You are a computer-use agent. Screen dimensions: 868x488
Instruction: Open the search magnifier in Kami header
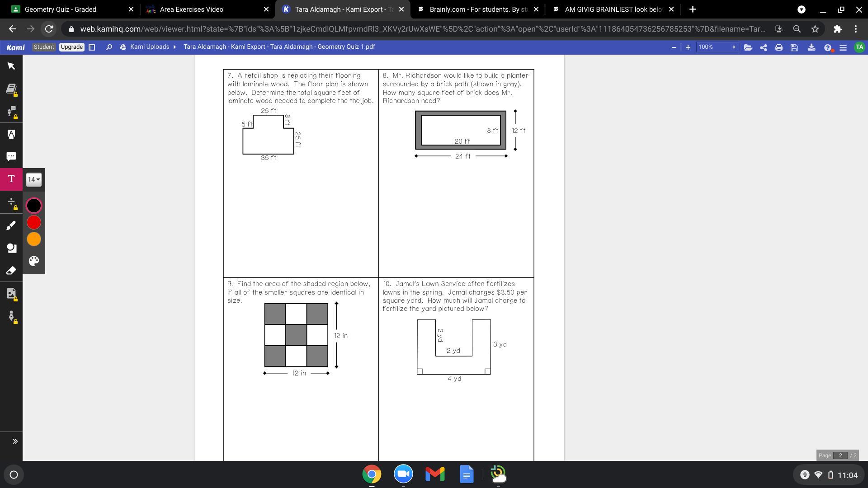point(109,47)
